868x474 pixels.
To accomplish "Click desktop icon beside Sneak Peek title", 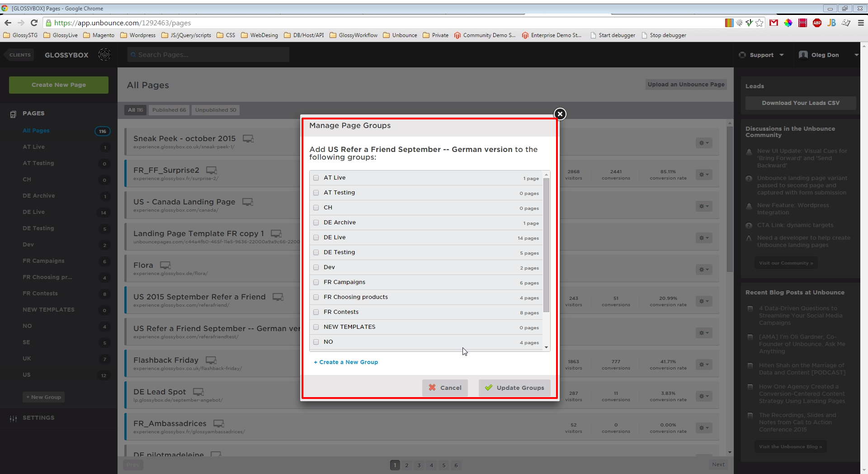I will pos(248,138).
